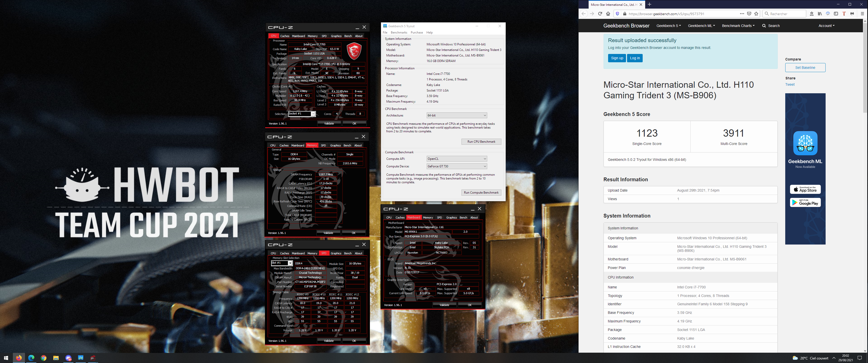Close the Micro-Star International browser tab

pos(641,5)
